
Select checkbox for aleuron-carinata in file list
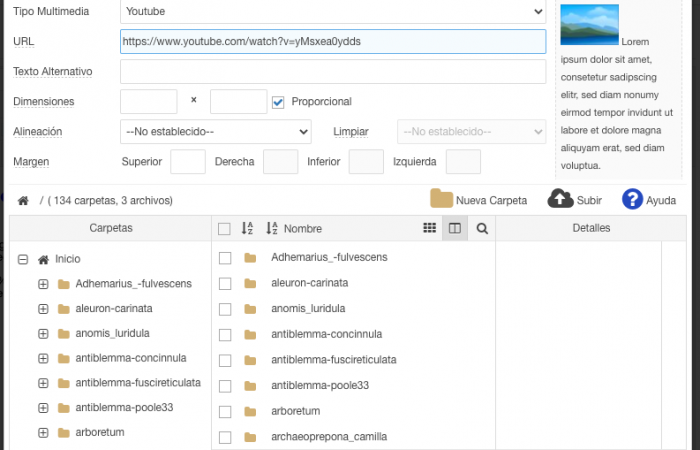tap(225, 283)
